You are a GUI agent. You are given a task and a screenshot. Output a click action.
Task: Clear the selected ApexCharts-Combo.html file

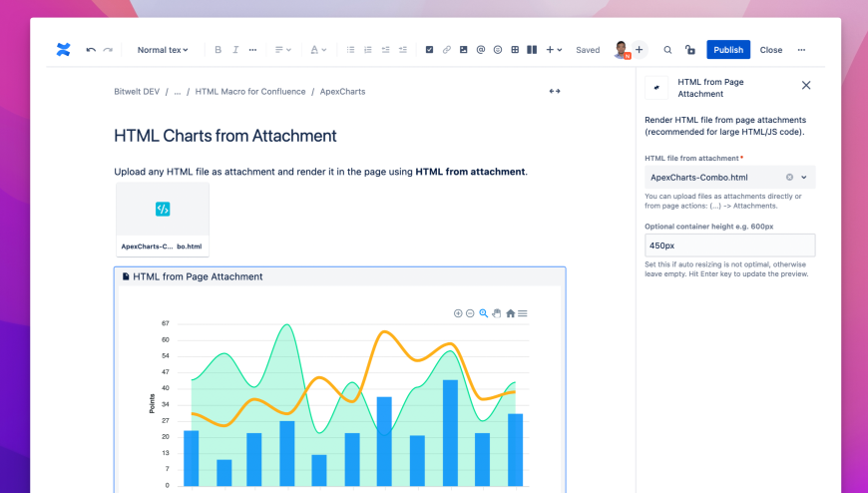[x=789, y=178]
